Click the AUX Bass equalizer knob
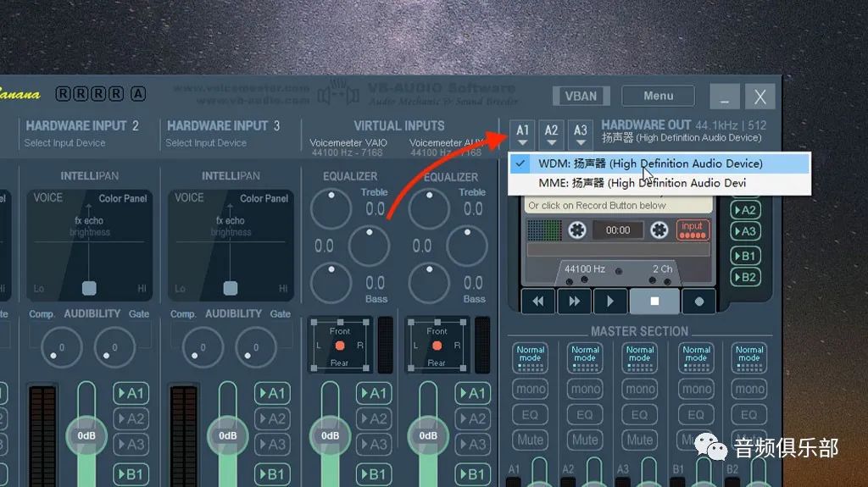This screenshot has width=868, height=487. pyautogui.click(x=429, y=283)
